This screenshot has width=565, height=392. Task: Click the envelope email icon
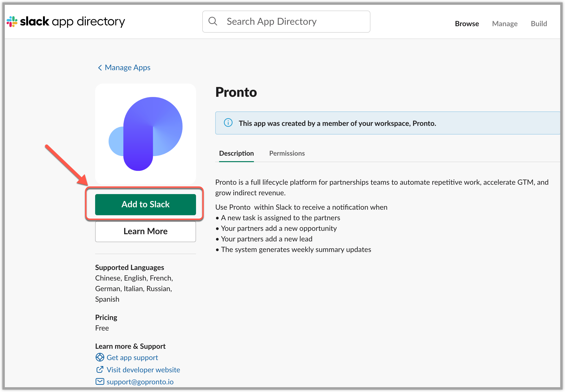(99, 382)
